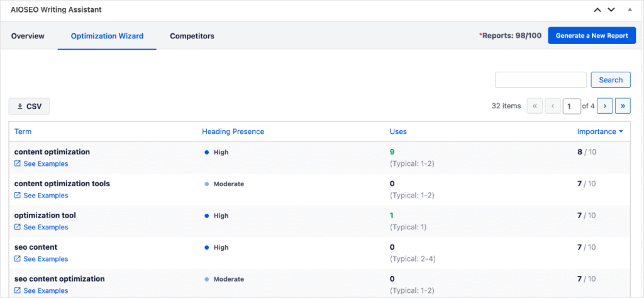The width and height of the screenshot is (644, 298).
Task: Click the term 'seo content optimization'
Action: click(x=60, y=279)
